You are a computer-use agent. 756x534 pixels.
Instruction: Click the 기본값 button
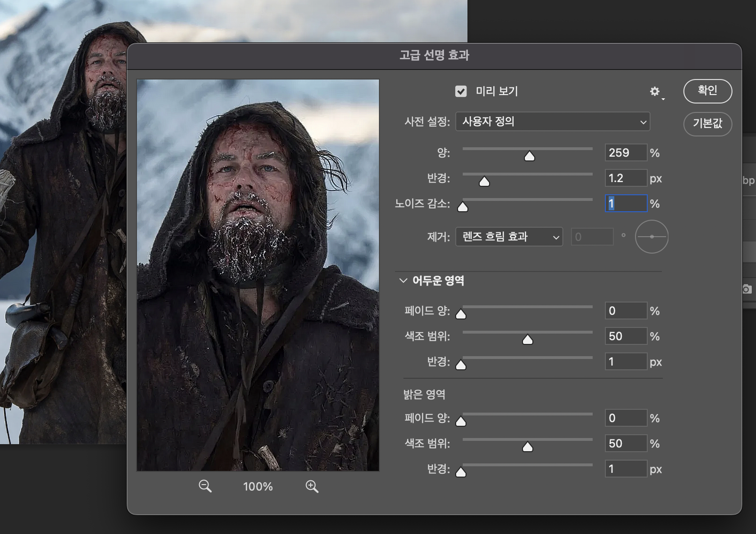tap(708, 124)
